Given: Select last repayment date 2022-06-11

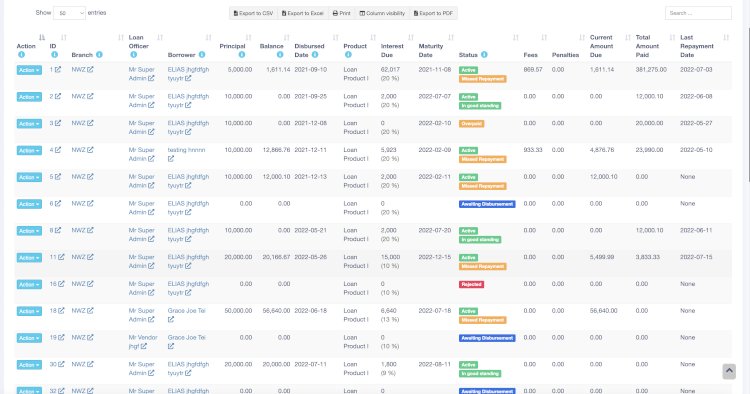Looking at the screenshot, I should 696,230.
